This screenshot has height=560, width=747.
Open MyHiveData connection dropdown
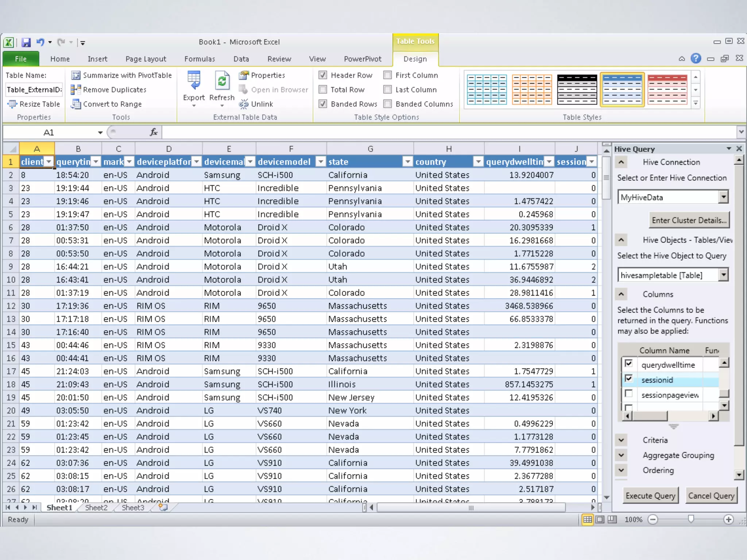tap(723, 197)
